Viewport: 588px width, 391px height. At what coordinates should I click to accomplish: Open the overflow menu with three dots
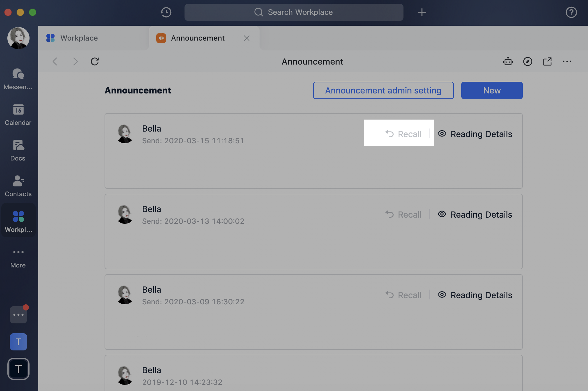pos(567,61)
